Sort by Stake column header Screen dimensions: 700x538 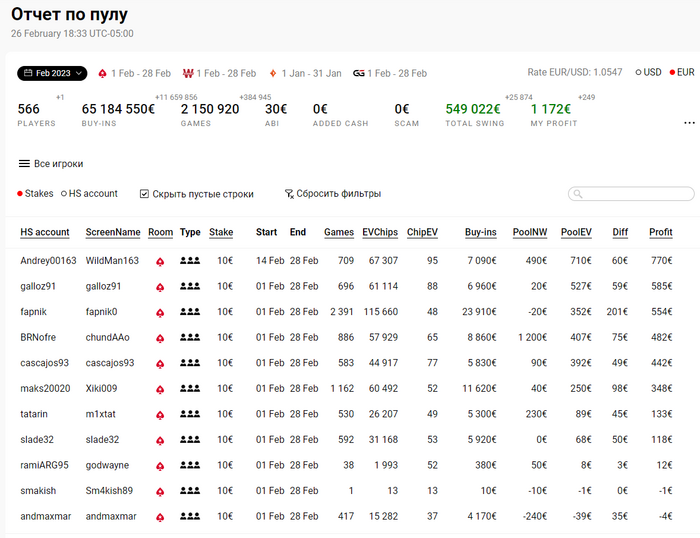pos(221,232)
